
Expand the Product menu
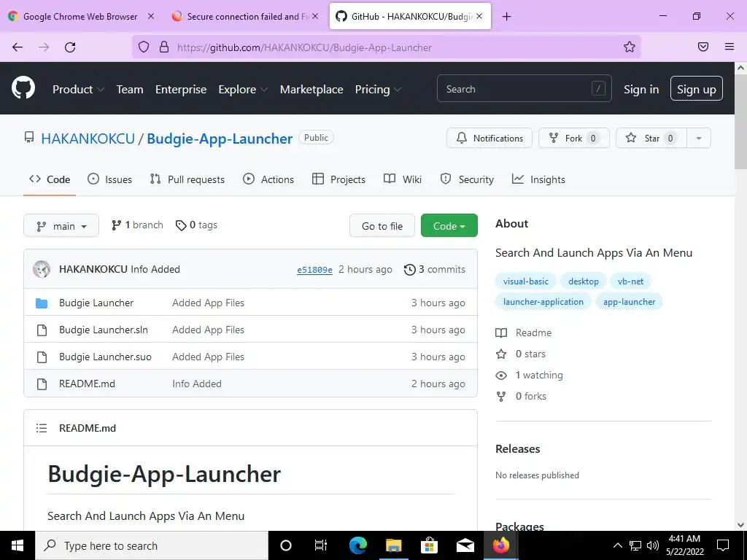point(78,90)
